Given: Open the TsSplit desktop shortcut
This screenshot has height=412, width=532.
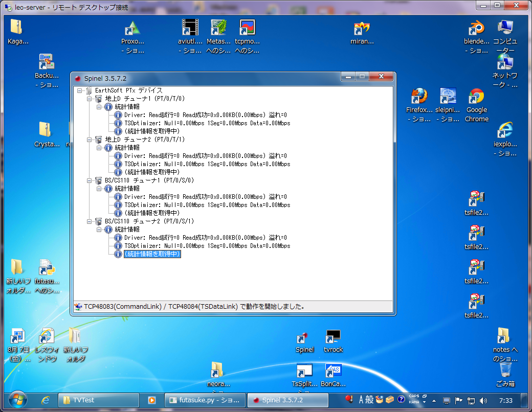Looking at the screenshot, I should 304,372.
